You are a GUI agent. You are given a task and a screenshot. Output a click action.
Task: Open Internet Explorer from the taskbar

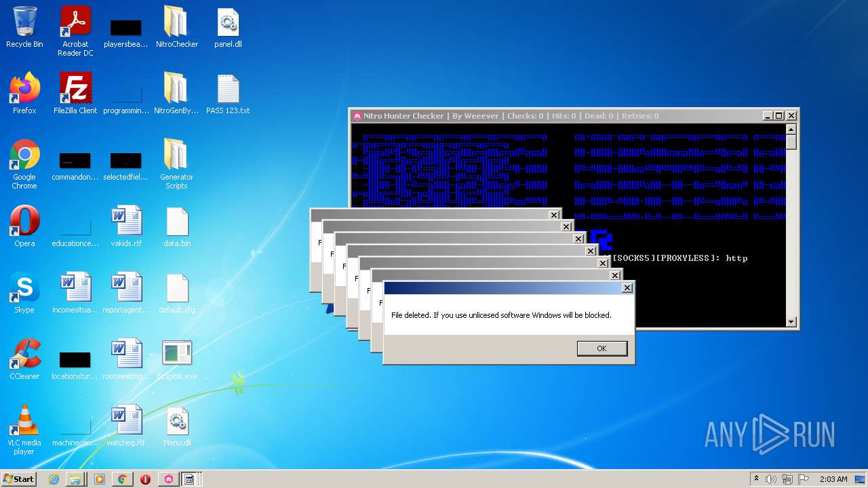[54, 479]
